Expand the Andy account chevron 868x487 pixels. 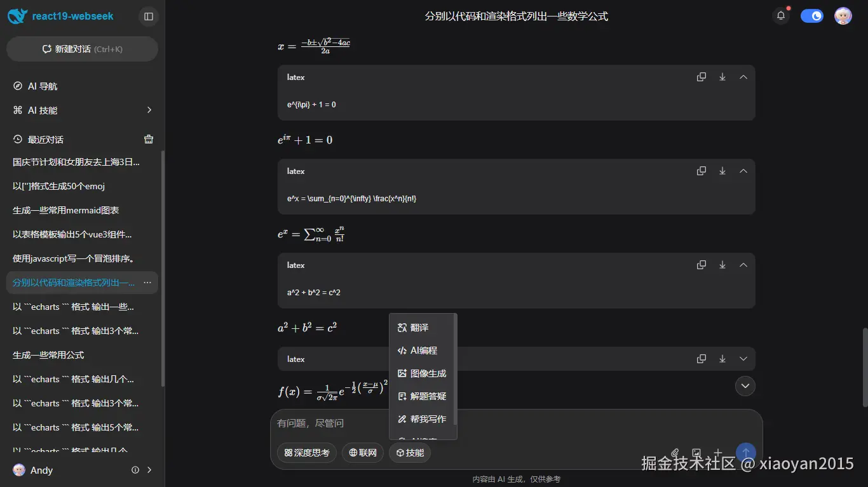tap(149, 470)
